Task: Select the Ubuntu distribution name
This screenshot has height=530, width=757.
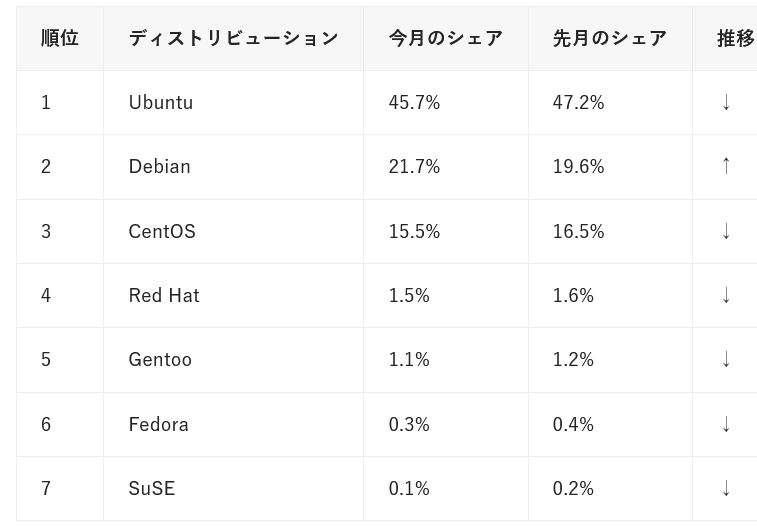Action: tap(161, 102)
